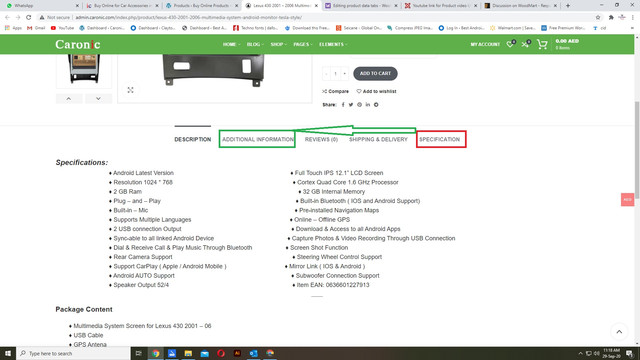The height and width of the screenshot is (360, 640).
Task: Open Mail app from taskbar
Action: [x=204, y=353]
